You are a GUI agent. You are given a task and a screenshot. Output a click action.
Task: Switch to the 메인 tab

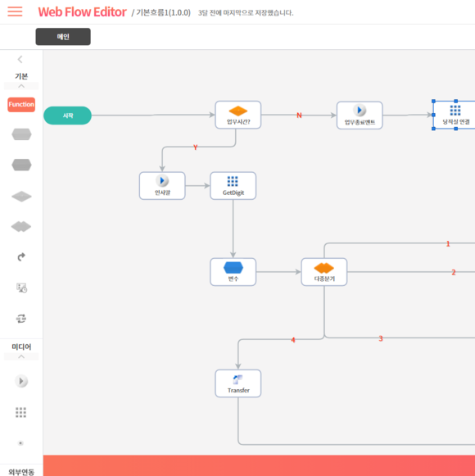click(63, 37)
